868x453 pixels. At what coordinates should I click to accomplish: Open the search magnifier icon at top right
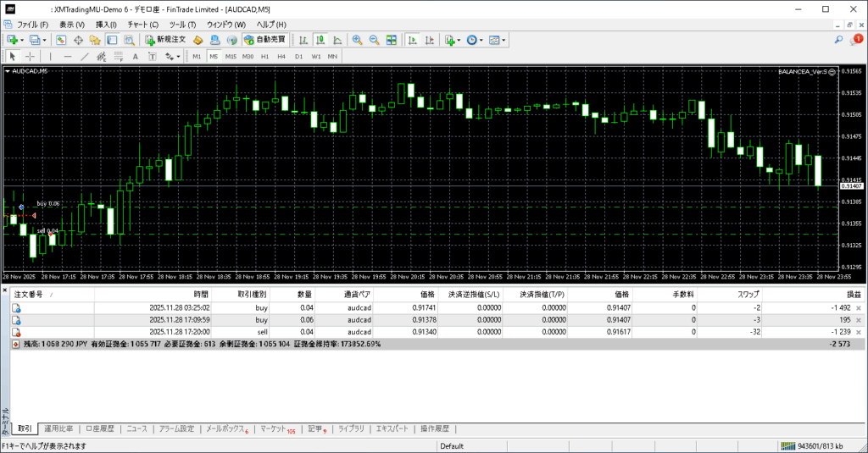click(x=839, y=40)
